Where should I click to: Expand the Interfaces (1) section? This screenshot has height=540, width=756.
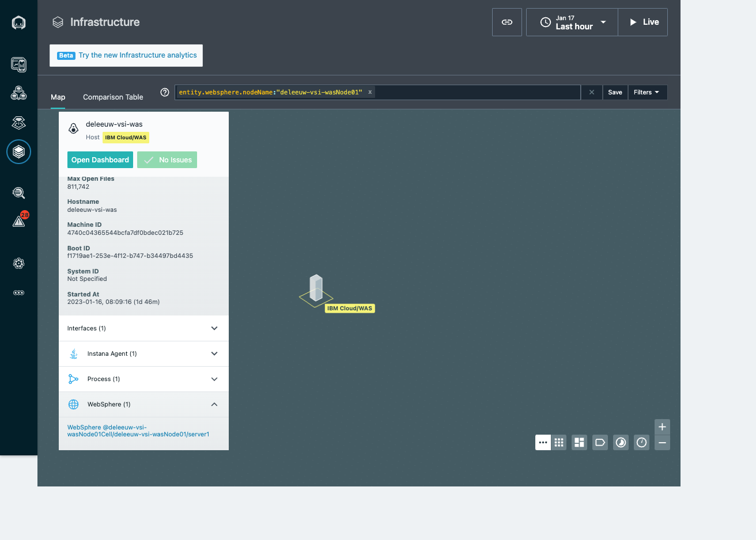tap(143, 328)
